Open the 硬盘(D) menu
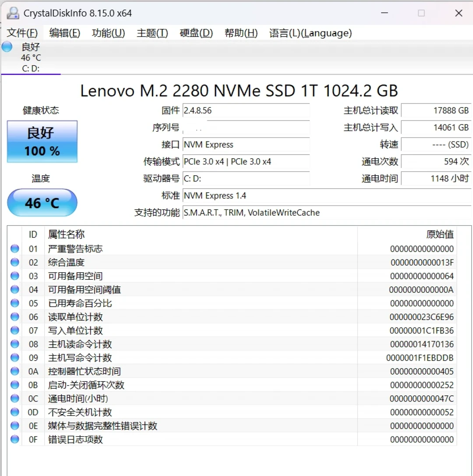The image size is (473, 476). pos(196,33)
